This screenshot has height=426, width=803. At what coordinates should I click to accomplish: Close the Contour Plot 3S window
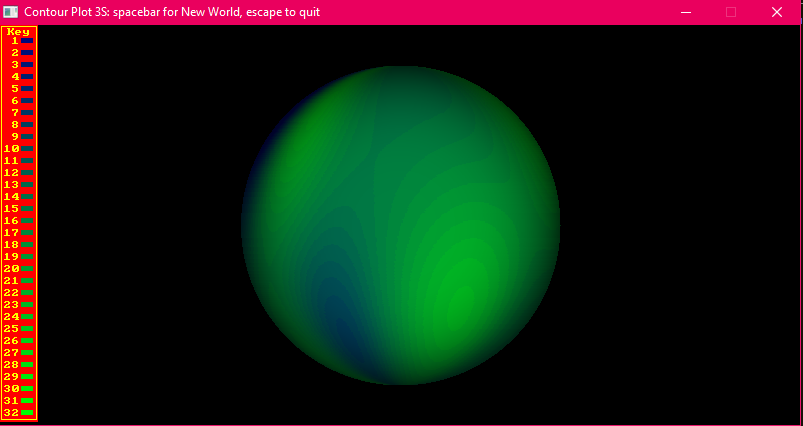(x=777, y=12)
